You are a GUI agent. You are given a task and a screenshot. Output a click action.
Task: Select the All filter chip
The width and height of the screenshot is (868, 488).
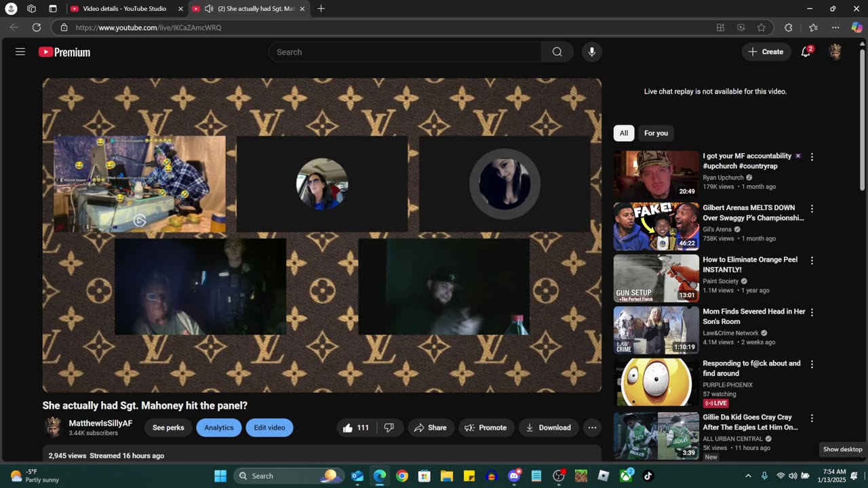tap(624, 133)
